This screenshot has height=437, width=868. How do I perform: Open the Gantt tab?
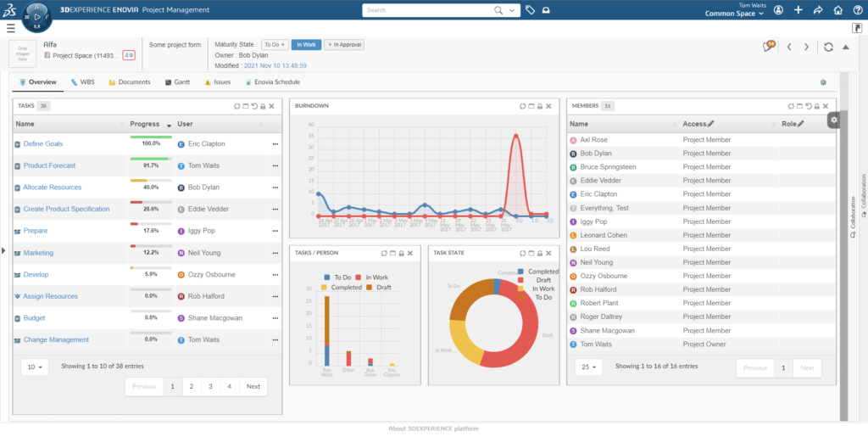[178, 82]
